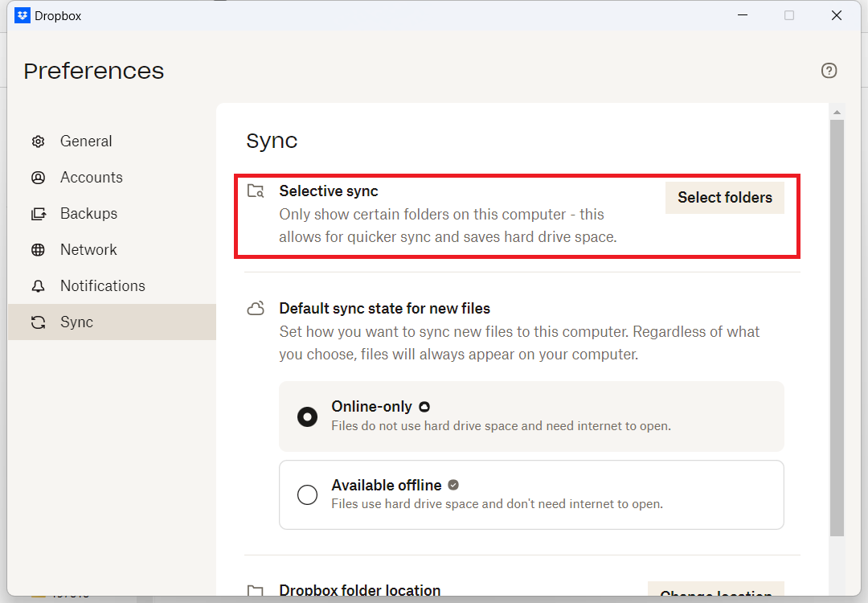Screen dimensions: 868x603
Task: Click the Preferences heading
Action: tap(94, 72)
